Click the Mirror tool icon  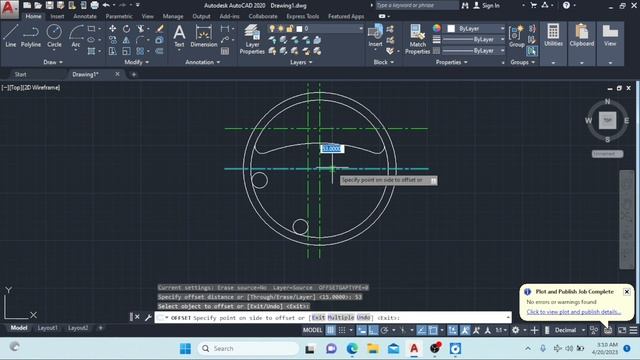[x=127, y=40]
